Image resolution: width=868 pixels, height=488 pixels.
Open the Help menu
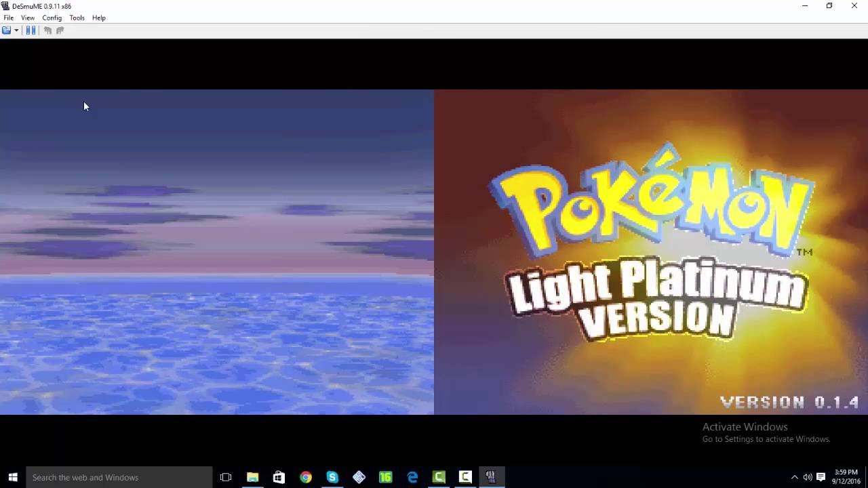tap(99, 18)
